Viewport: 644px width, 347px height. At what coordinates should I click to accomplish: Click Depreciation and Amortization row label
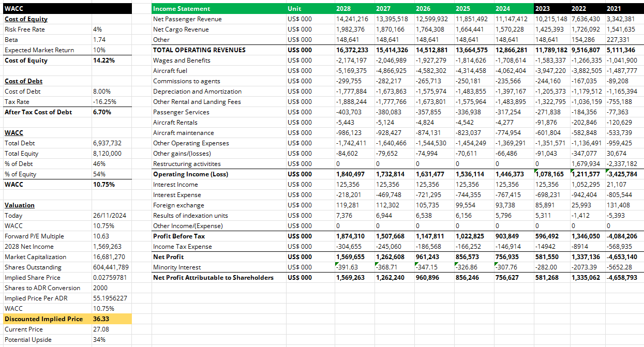click(x=197, y=92)
